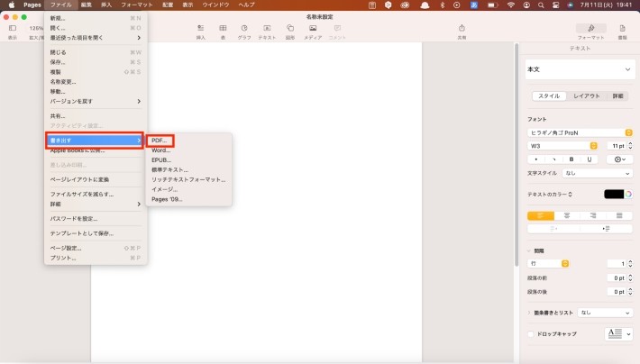This screenshot has width=640, height=364.
Task: Click the font size stepper arrows
Action: (x=631, y=146)
